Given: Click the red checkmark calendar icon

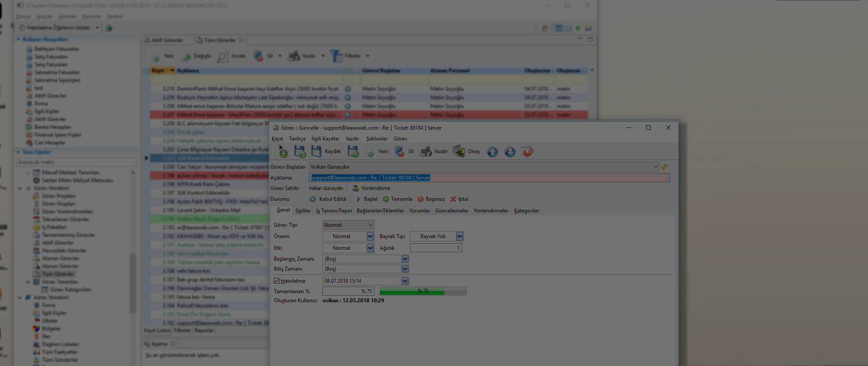Looking at the screenshot, I should click(x=527, y=152).
